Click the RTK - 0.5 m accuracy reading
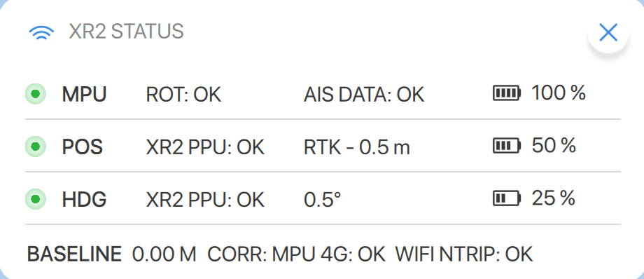Screen dimensions: 644x279 (357, 147)
